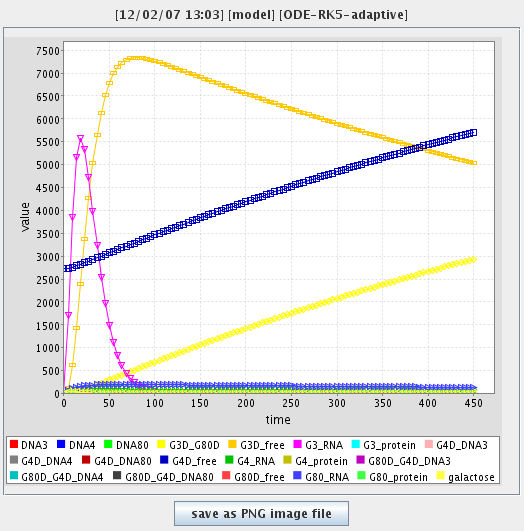This screenshot has width=524, height=531.
Task: Click the G3_RNA legend label text
Action: (324, 445)
